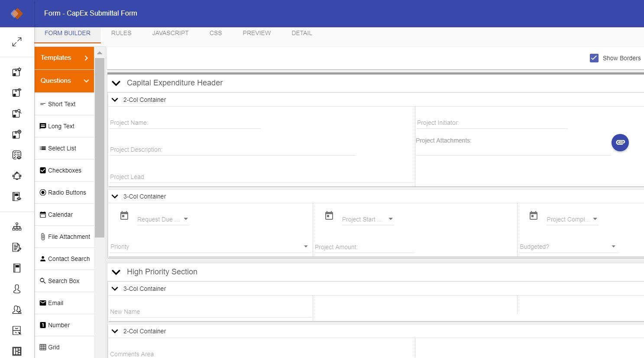Add a Search Box question
The image size is (644, 358).
point(64,281)
